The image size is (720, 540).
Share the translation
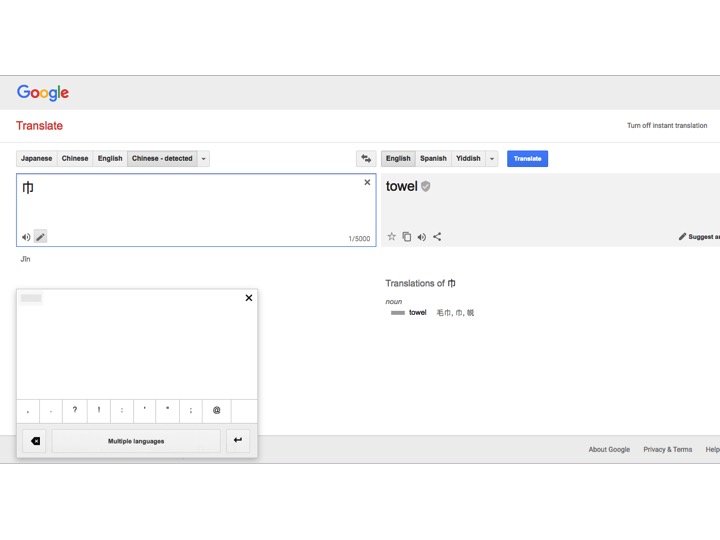pyautogui.click(x=437, y=236)
